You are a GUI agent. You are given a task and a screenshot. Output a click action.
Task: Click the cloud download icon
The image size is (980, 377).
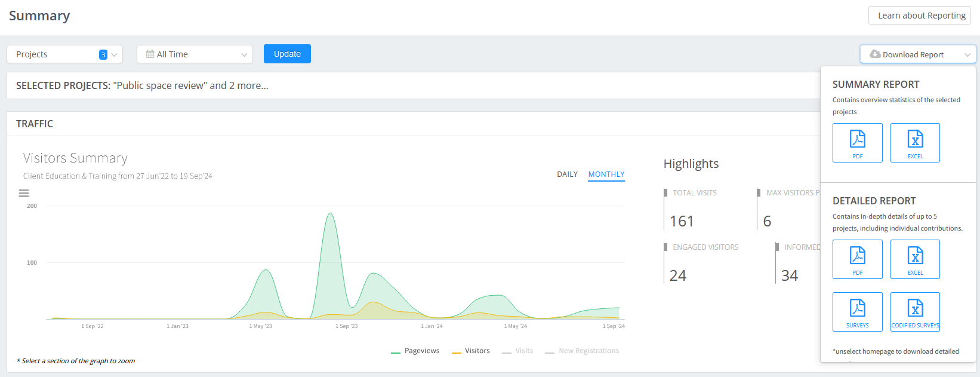(x=875, y=54)
